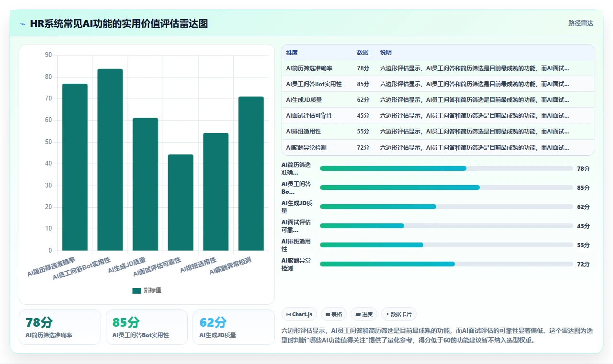Click the AI员工问答Bot实用性 bar in chart
The height and width of the screenshot is (364, 613).
(x=110, y=159)
